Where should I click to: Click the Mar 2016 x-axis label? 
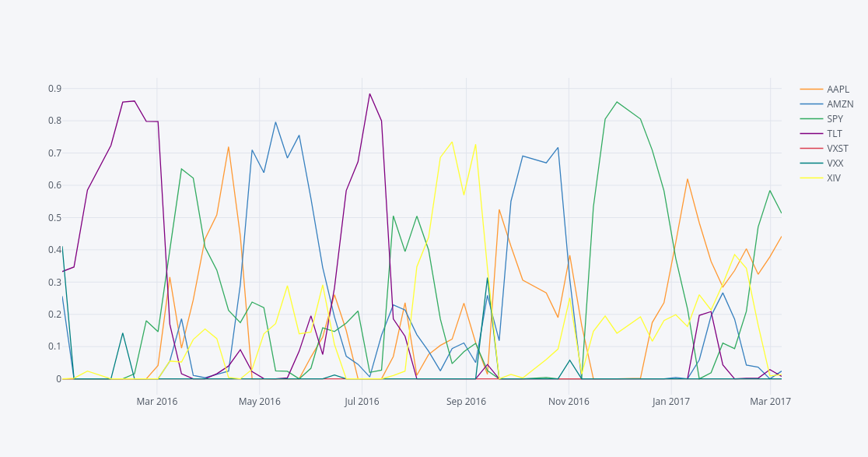coord(157,402)
